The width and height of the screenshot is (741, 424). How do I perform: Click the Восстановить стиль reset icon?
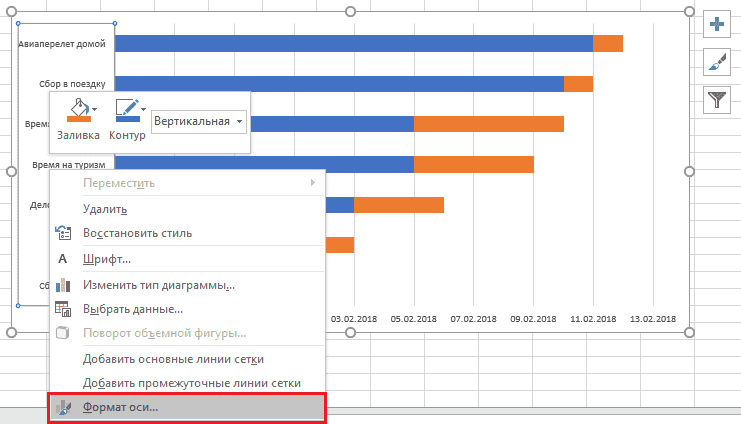pyautogui.click(x=63, y=233)
